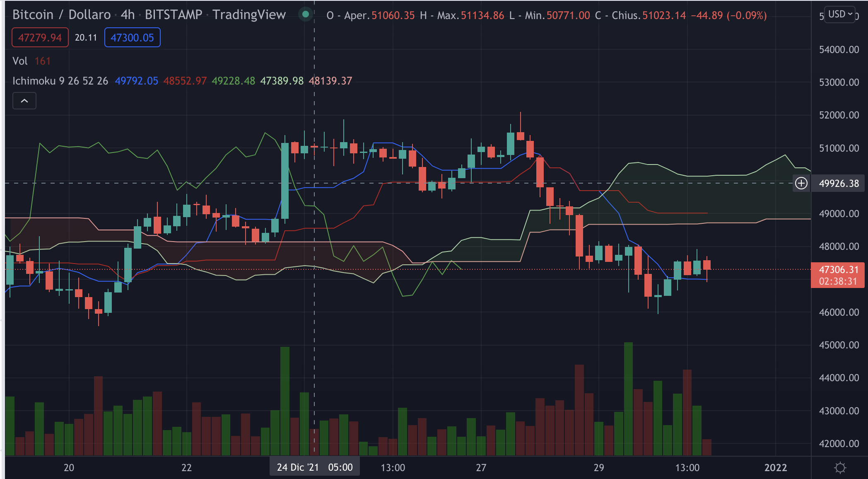
Task: Click the blue buy price 47300.05 button
Action: click(132, 38)
